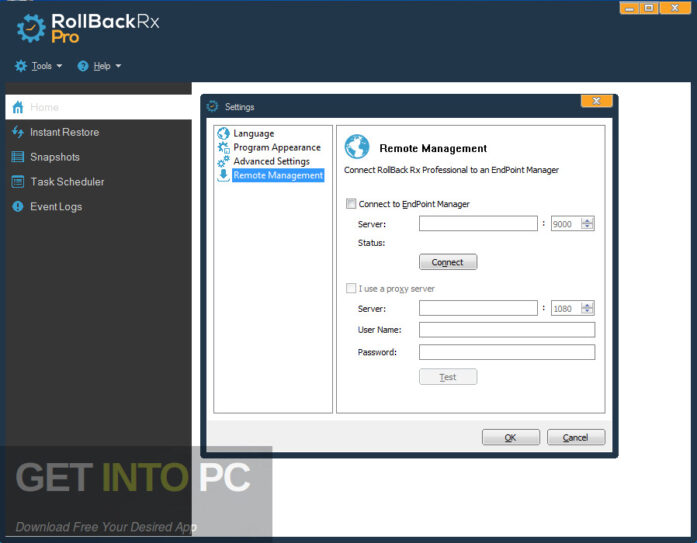Click the Instant Restore lightning icon
The image size is (697, 543).
point(18,132)
